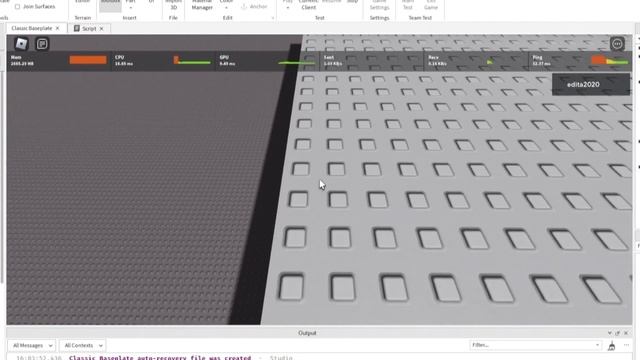
Task: Click the Ping network stat
Action: coord(580,60)
